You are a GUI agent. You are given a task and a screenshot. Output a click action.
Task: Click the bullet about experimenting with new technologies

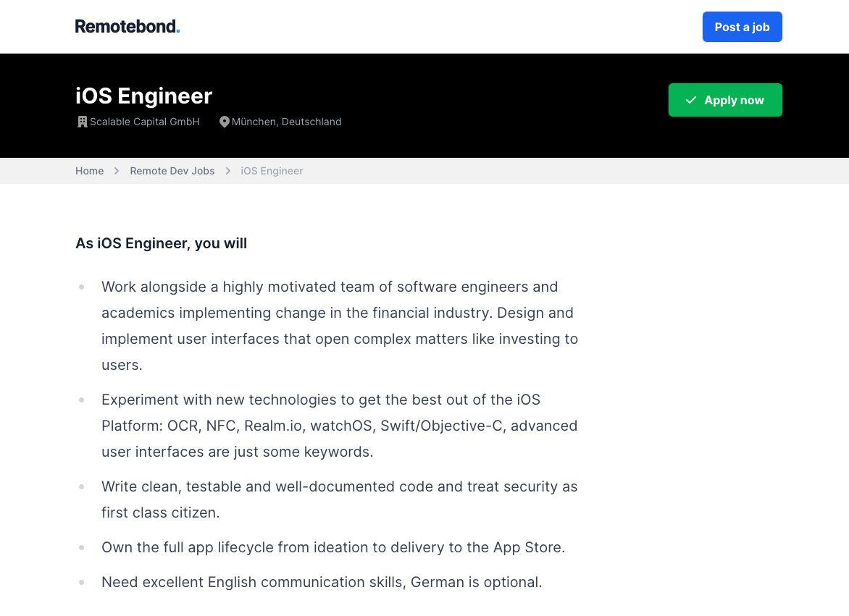pyautogui.click(x=340, y=426)
